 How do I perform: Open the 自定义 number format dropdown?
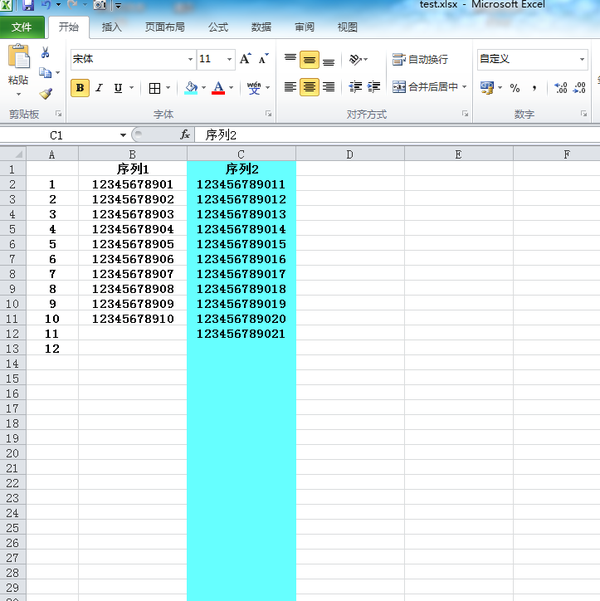point(582,59)
